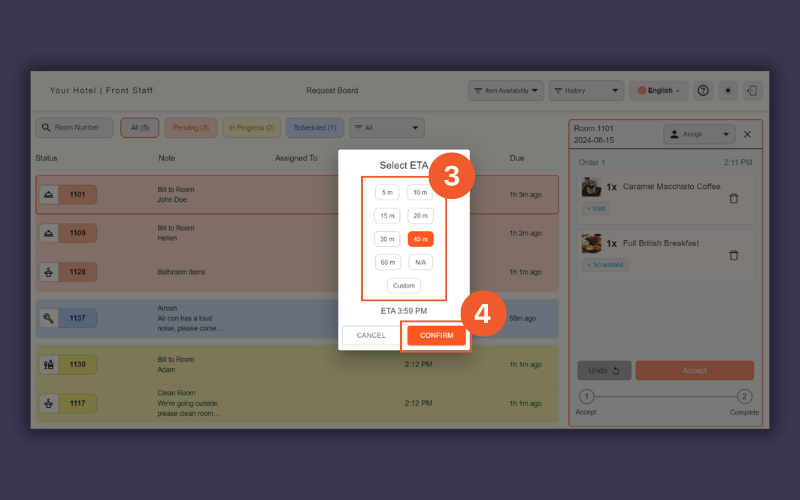
Task: Click the logout door icon
Action: (753, 90)
